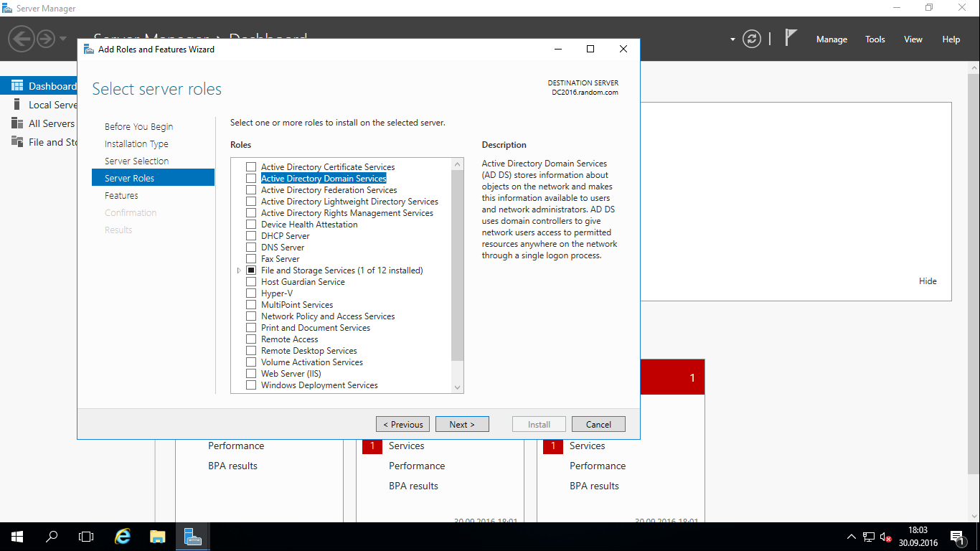The width and height of the screenshot is (980, 551).
Task: Click the roles list scroll down arrow
Action: 458,387
